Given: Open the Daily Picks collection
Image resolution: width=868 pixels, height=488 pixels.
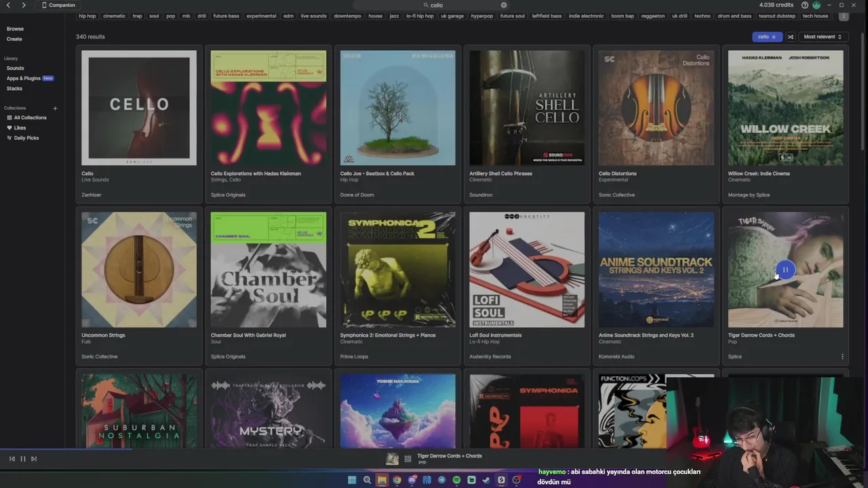Looking at the screenshot, I should [x=22, y=138].
